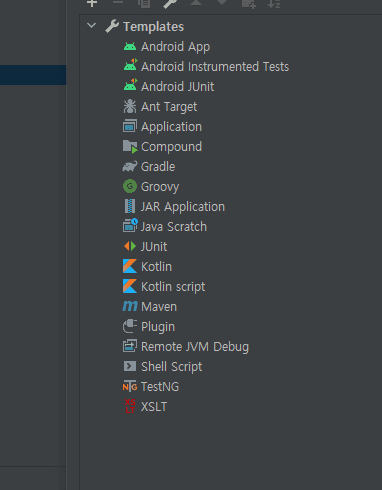This screenshot has width=382, height=490.
Task: Click the Shell Script terminal icon
Action: [x=130, y=366]
